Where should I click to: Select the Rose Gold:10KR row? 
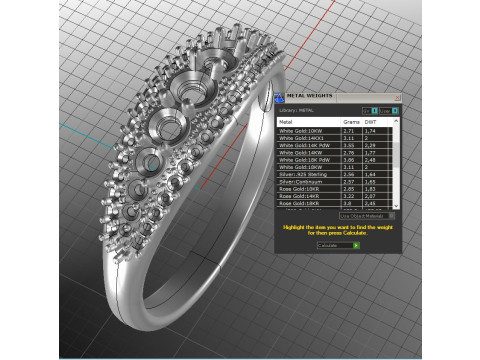pyautogui.click(x=335, y=189)
